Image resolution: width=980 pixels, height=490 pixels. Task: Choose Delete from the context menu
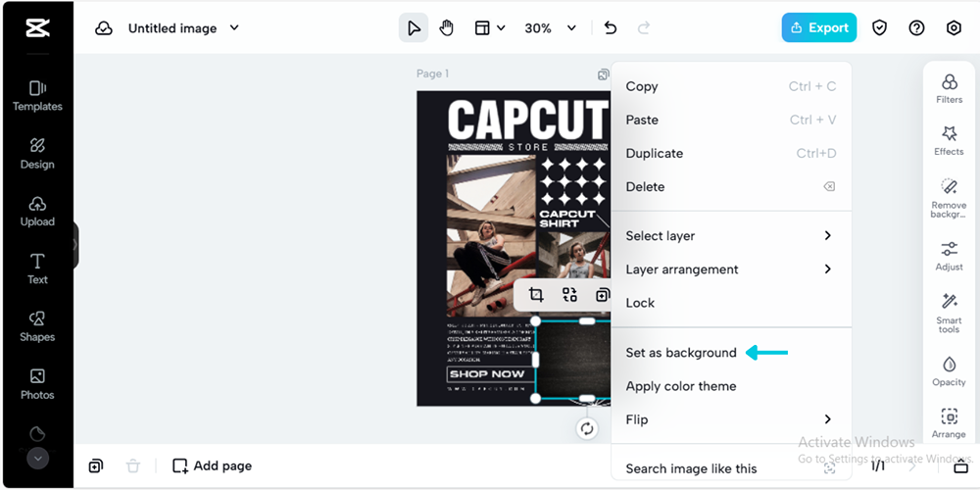coord(731,186)
